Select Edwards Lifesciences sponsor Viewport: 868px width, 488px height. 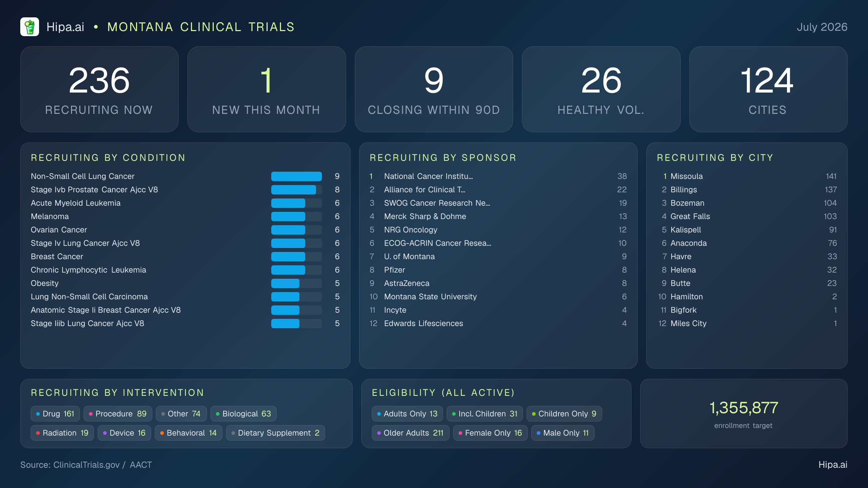[498, 324]
